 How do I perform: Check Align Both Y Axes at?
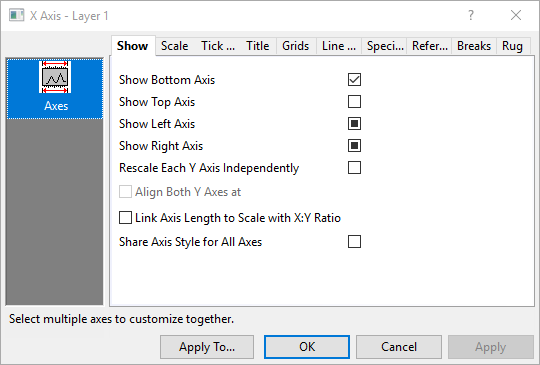pos(125,192)
